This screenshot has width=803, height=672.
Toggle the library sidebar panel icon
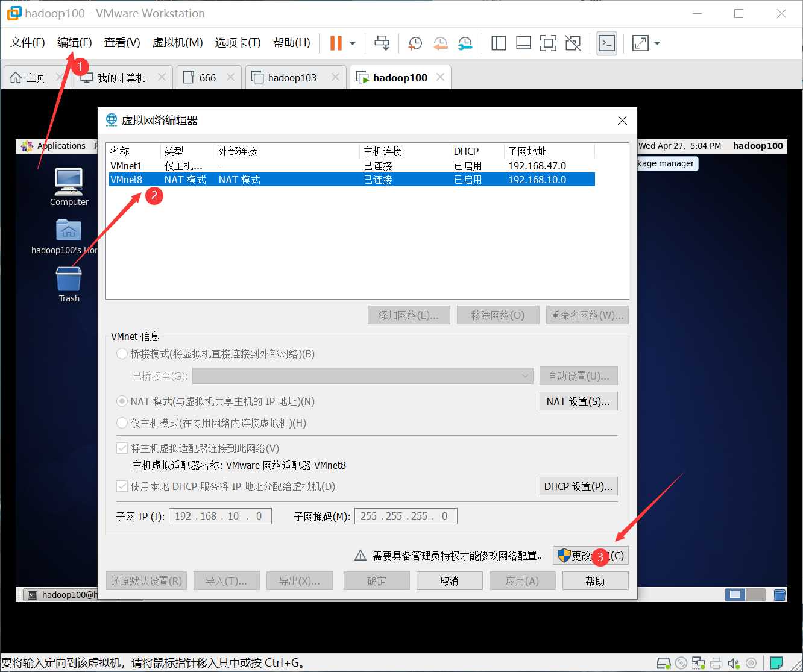499,43
